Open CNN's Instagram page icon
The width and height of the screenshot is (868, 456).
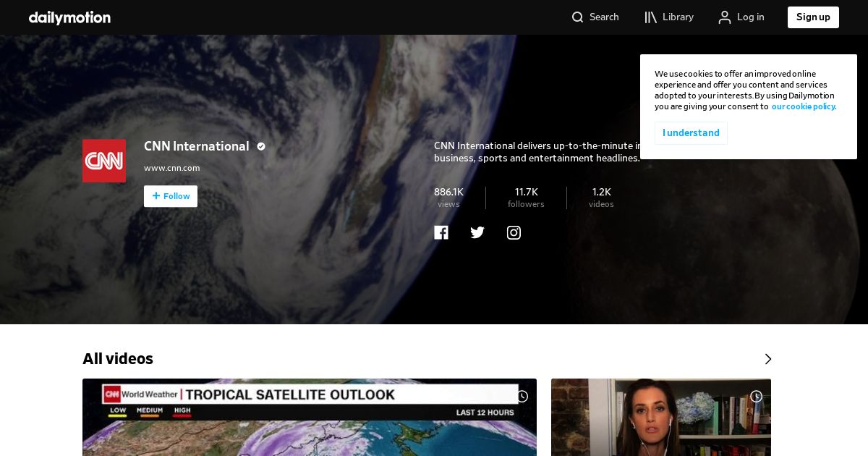click(x=514, y=232)
